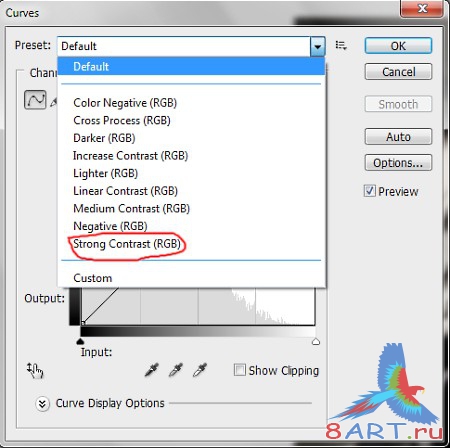Select the pencil draw-curve tool icon
The width and height of the screenshot is (450, 448).
point(53,102)
